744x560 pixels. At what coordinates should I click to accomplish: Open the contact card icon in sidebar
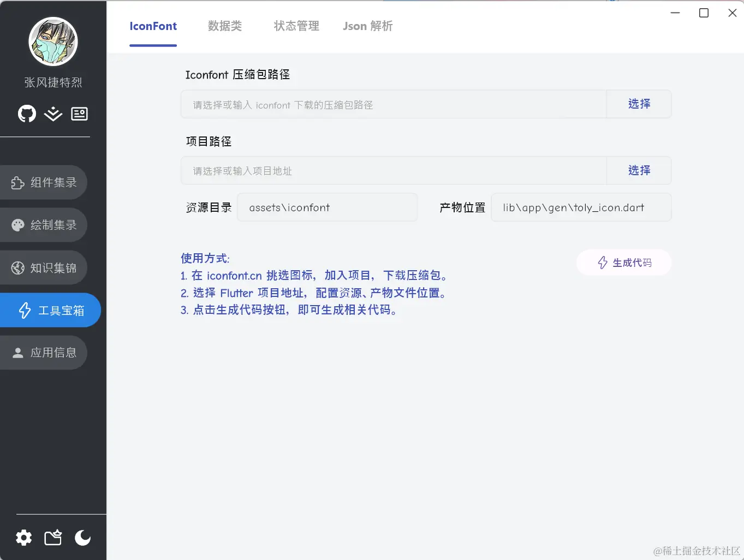pos(79,114)
